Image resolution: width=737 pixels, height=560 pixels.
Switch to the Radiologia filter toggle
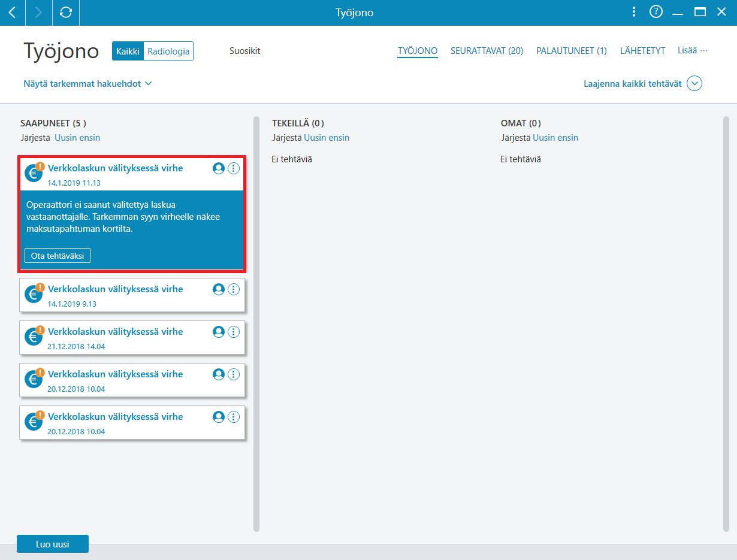coord(168,52)
